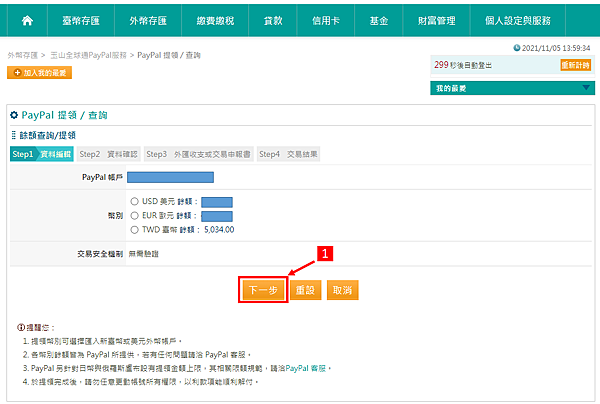Reset logout timer with 重新計時

pyautogui.click(x=576, y=65)
